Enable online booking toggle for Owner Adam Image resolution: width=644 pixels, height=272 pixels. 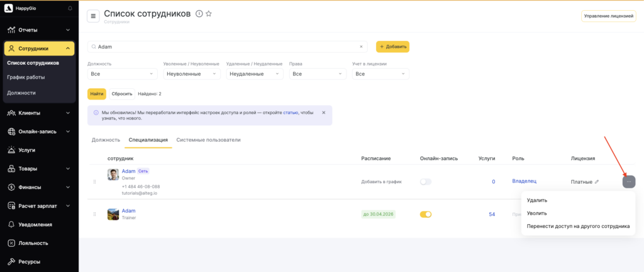click(x=426, y=181)
